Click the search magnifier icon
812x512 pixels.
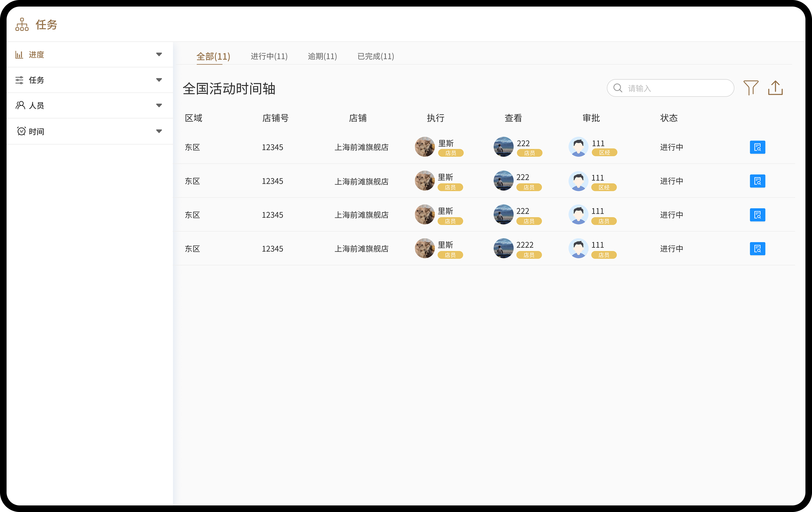point(618,88)
